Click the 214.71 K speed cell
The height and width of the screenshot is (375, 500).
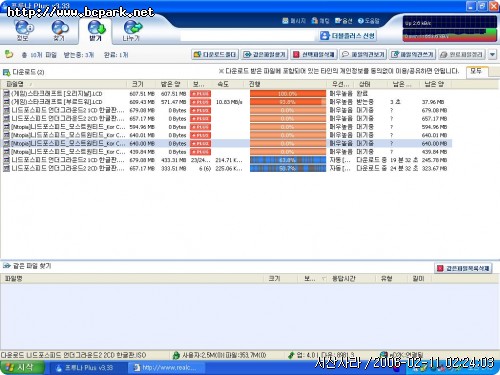229,160
